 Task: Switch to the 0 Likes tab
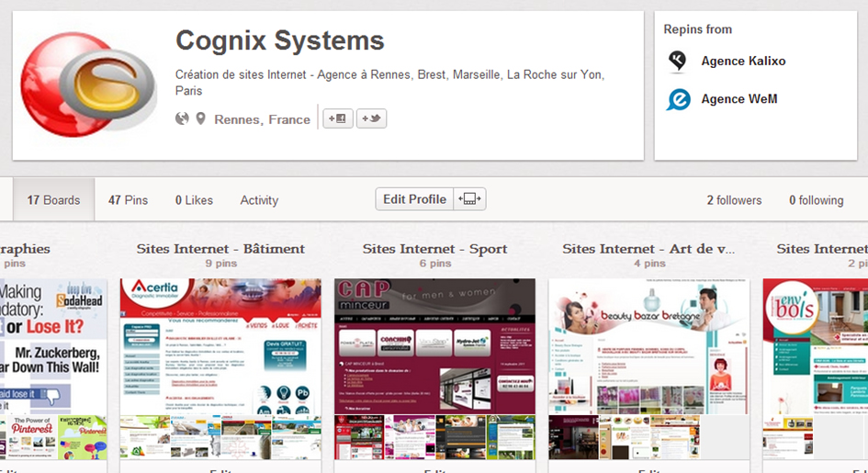click(194, 200)
